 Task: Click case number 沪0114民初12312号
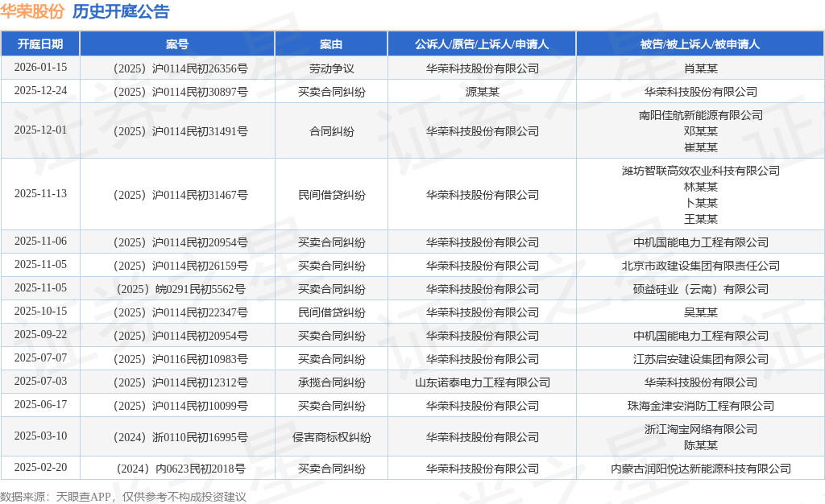point(180,382)
